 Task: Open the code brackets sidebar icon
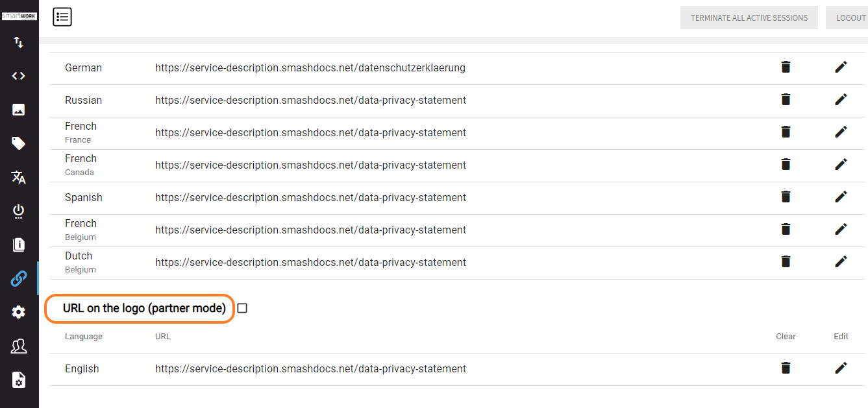click(19, 76)
